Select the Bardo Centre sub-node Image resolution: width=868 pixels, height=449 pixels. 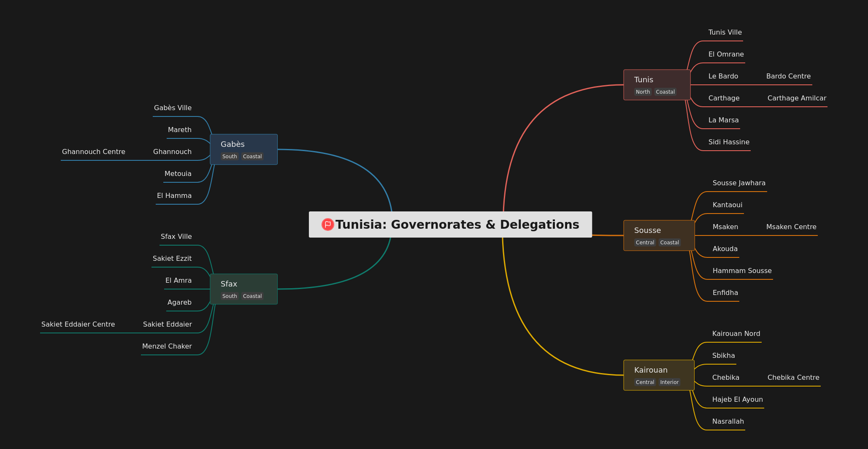point(788,76)
